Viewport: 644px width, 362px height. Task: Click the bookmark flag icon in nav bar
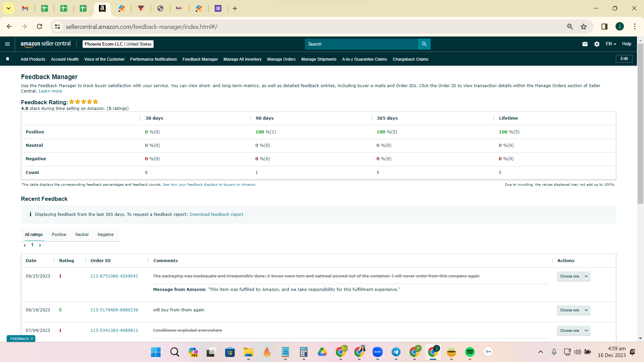[x=7, y=59]
